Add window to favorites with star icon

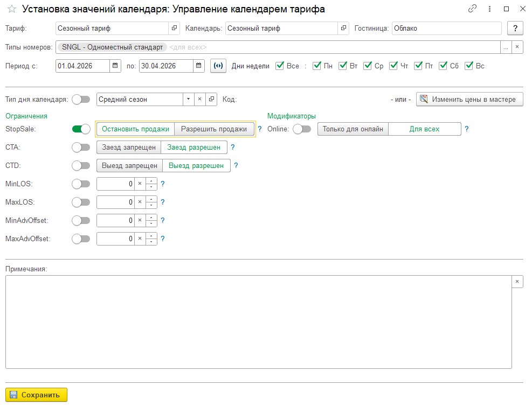(x=11, y=9)
